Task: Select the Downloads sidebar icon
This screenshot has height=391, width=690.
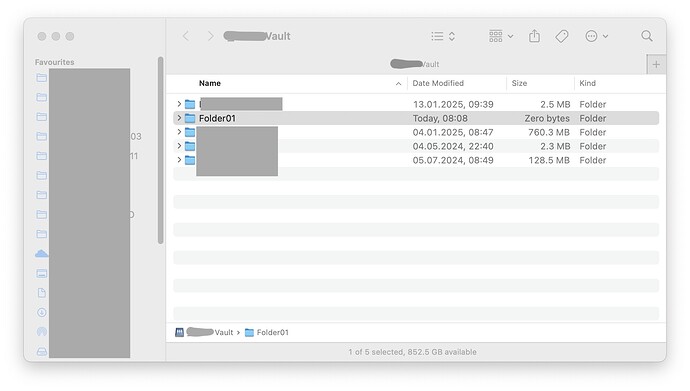Action: click(x=42, y=312)
